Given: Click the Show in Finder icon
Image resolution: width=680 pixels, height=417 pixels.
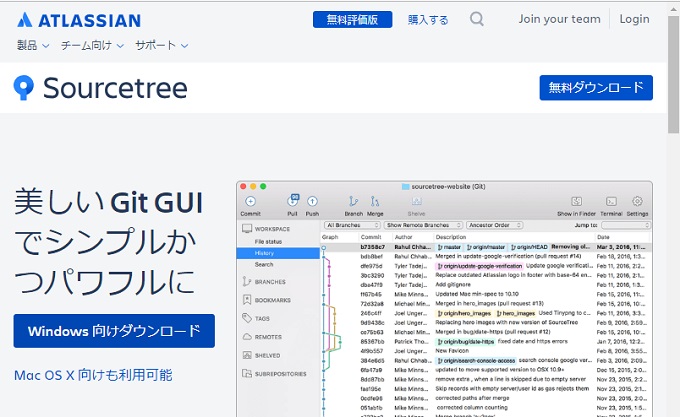Looking at the screenshot, I should coord(576,201).
